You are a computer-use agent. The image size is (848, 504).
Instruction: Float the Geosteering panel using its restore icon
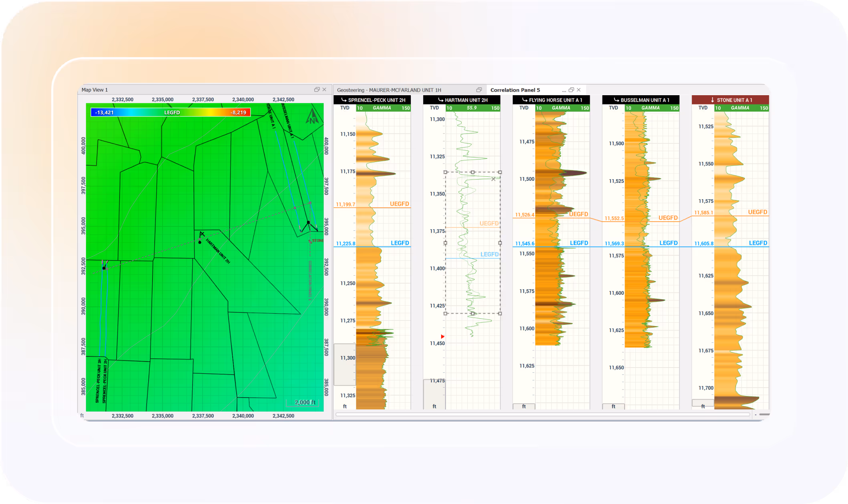tap(479, 90)
